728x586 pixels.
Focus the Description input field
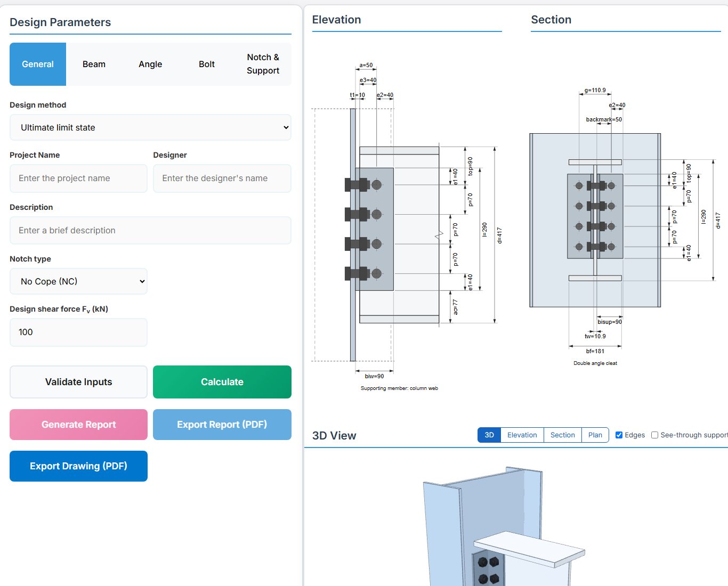coord(150,230)
